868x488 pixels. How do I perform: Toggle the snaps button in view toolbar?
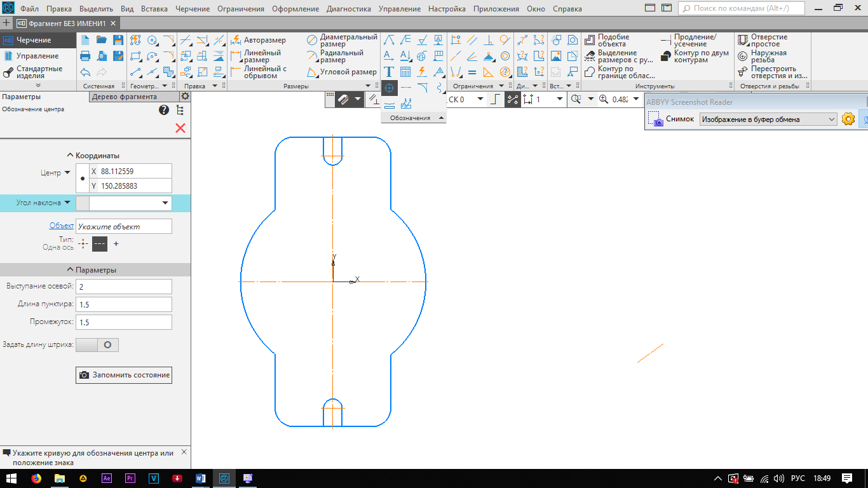pos(342,99)
